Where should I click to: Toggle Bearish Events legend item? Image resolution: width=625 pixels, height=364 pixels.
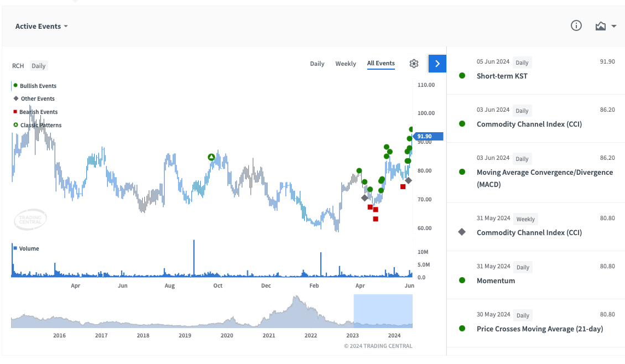[x=35, y=112]
